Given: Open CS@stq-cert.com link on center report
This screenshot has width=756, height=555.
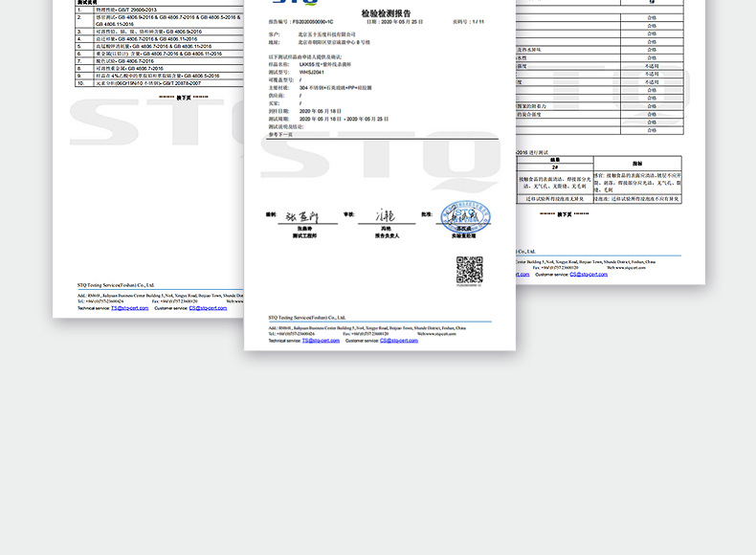Looking at the screenshot, I should [x=399, y=341].
